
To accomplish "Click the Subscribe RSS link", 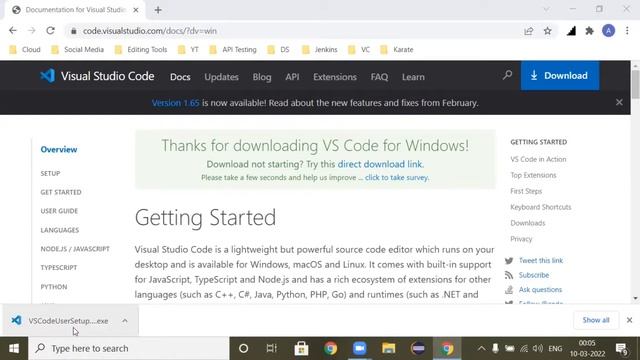I will (534, 275).
